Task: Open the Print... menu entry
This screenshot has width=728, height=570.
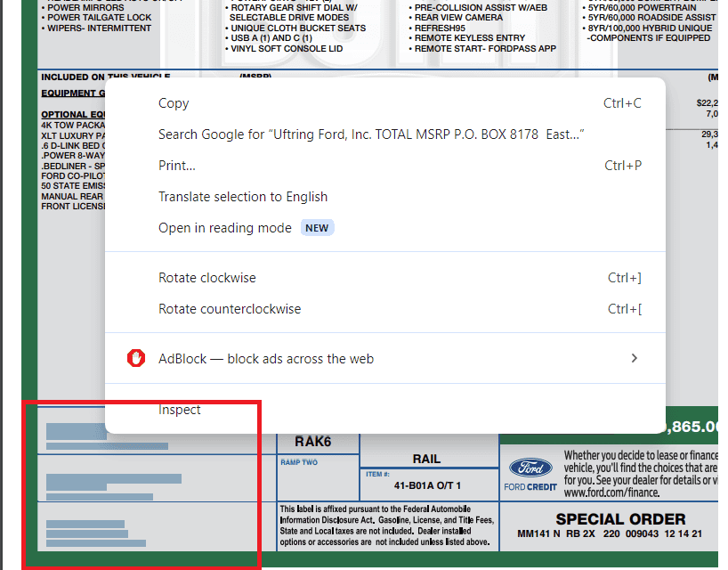Action: pos(384,166)
